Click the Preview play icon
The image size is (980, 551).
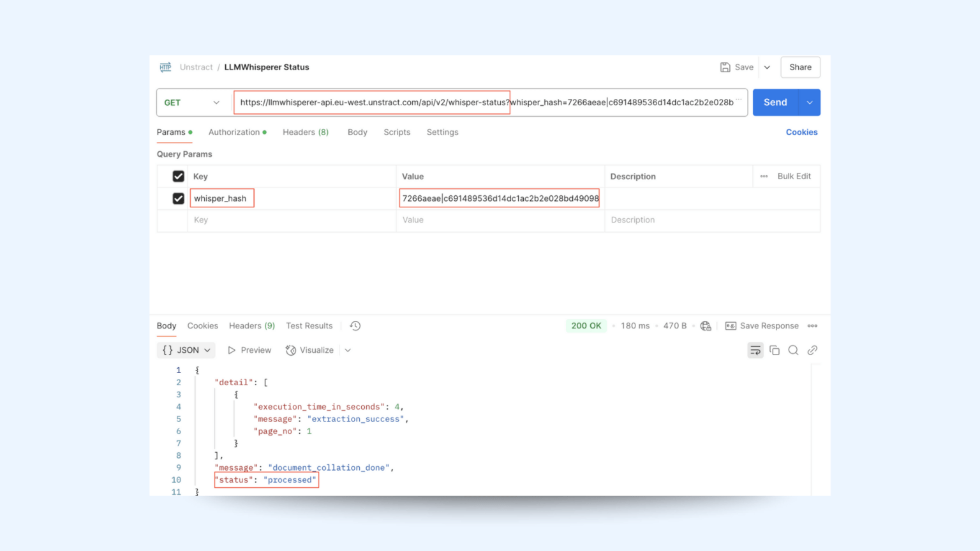click(232, 350)
